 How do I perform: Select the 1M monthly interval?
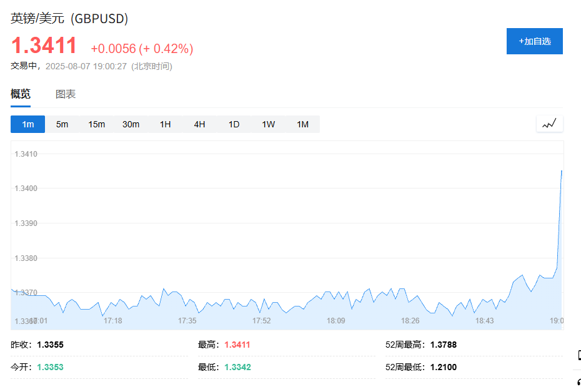[x=302, y=124]
